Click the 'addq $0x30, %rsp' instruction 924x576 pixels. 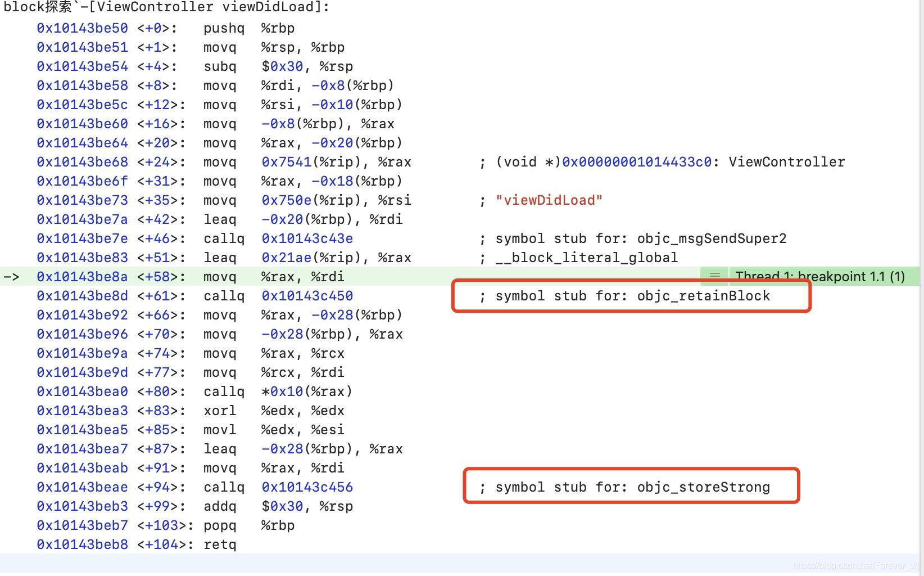click(278, 506)
